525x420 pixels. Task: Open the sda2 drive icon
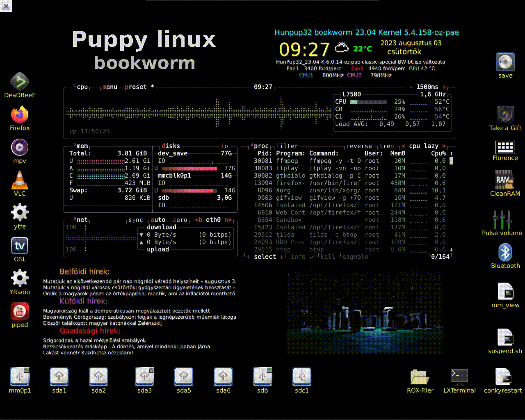point(98,377)
